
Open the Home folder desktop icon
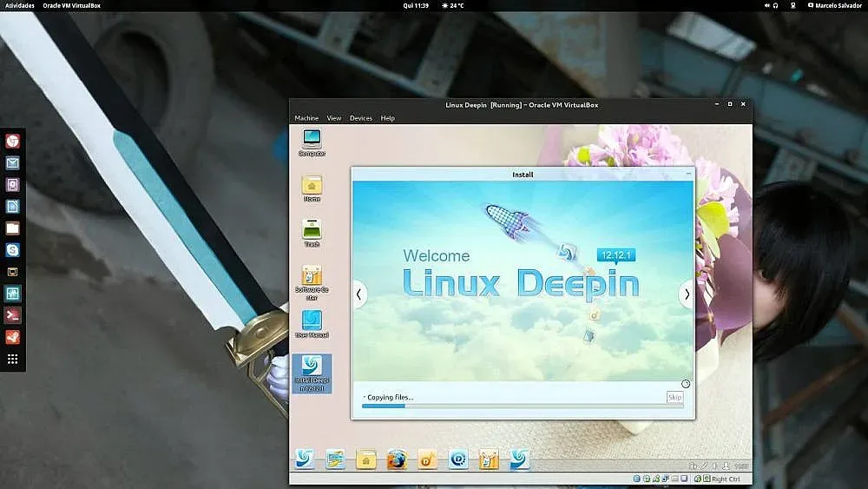[312, 188]
